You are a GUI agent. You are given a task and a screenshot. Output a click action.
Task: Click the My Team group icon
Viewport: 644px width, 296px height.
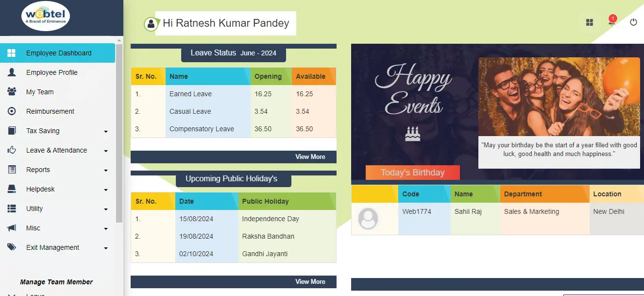[x=12, y=92]
